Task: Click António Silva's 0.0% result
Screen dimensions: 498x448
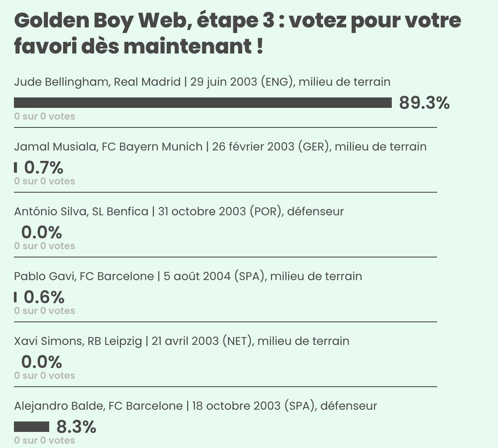Action: pos(41,233)
